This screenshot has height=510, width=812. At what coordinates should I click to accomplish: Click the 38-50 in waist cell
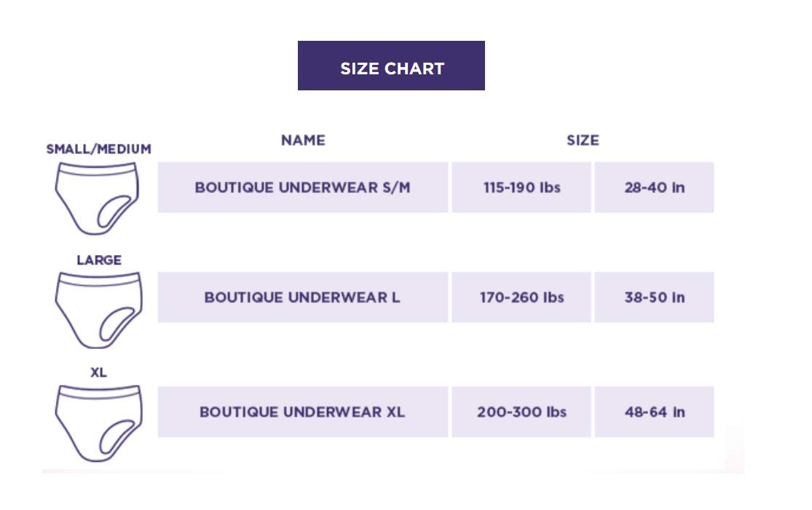(654, 297)
